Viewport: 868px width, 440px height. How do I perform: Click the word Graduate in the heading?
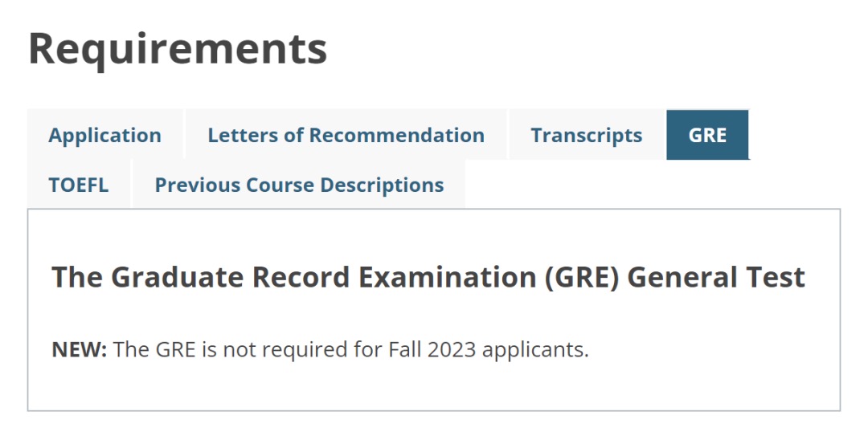177,277
